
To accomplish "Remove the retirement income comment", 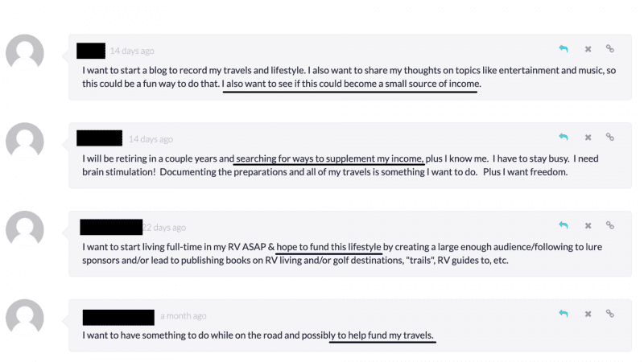I will [588, 138].
